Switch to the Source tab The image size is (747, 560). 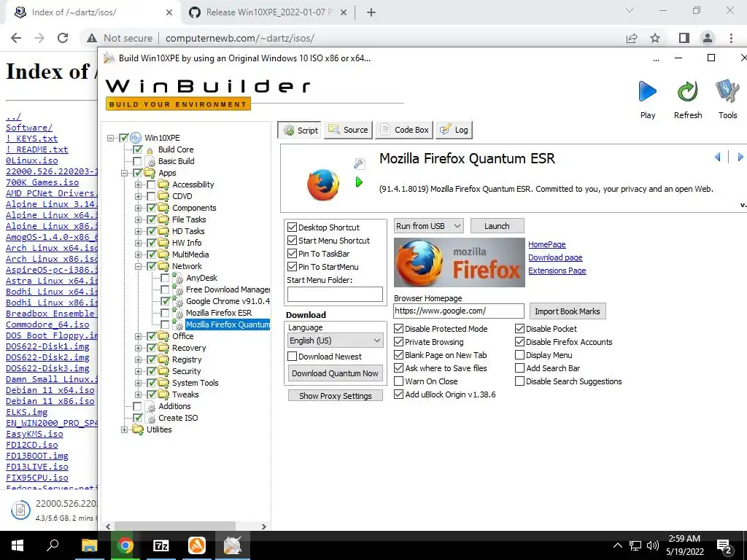348,130
